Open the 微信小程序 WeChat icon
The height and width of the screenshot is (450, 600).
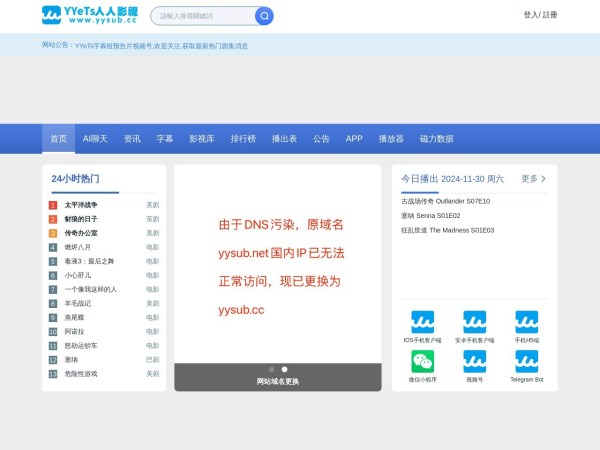click(423, 362)
